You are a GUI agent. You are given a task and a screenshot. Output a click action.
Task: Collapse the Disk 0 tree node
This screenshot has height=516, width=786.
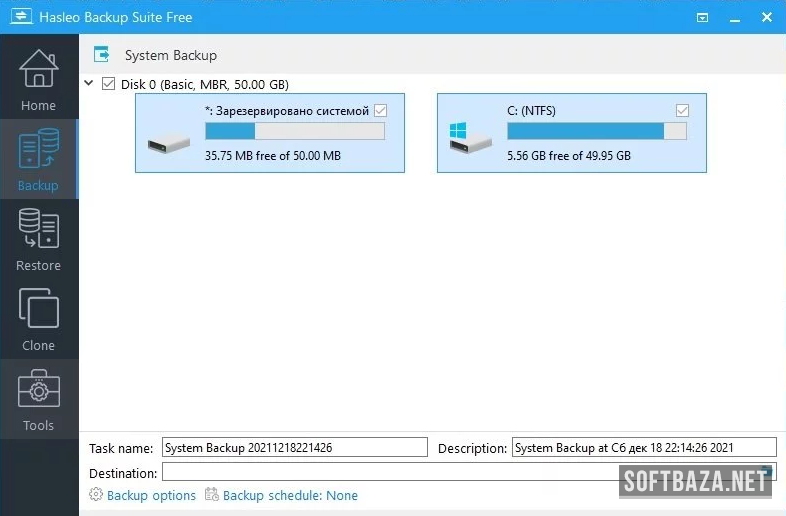90,84
